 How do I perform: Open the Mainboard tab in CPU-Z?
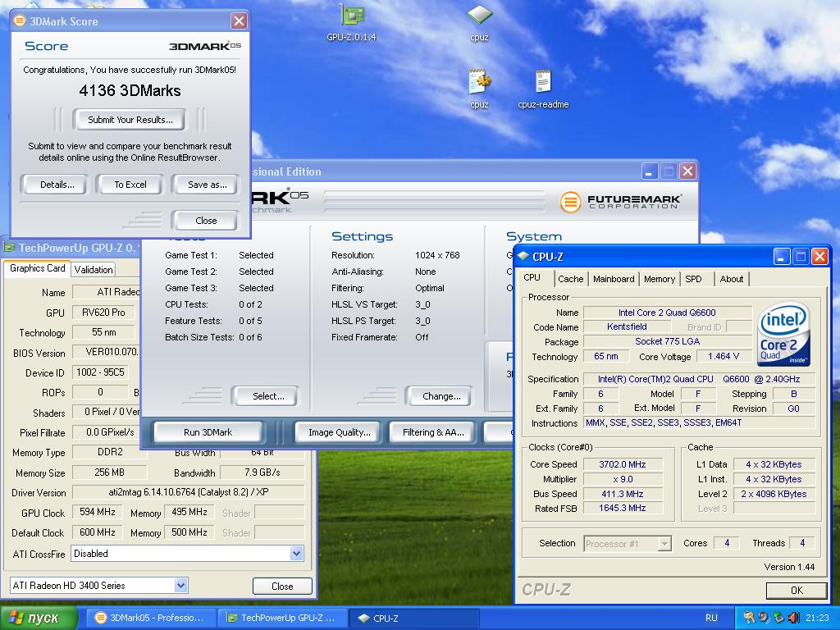tap(614, 279)
